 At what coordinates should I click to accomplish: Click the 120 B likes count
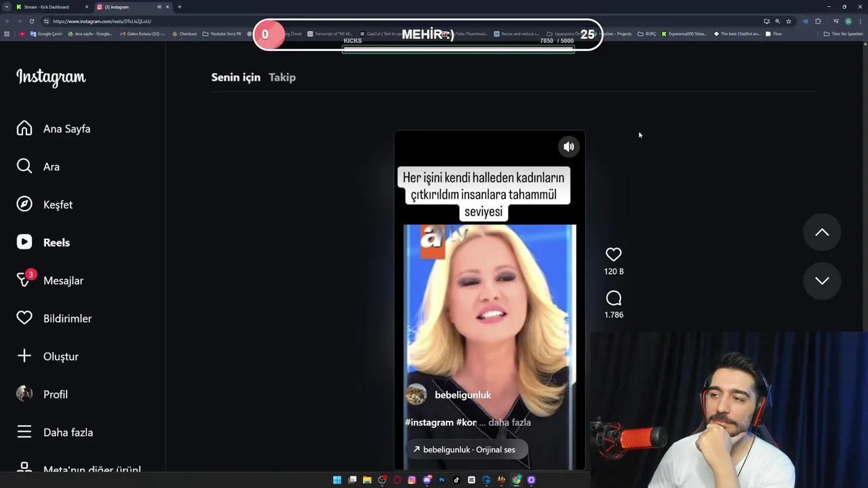pos(614,271)
